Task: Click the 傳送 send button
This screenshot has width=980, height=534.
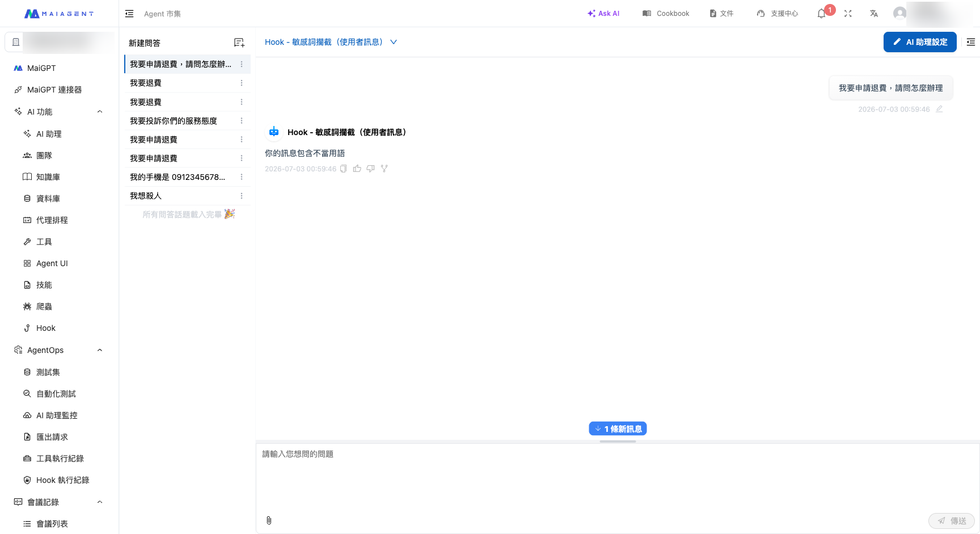Action: [951, 521]
